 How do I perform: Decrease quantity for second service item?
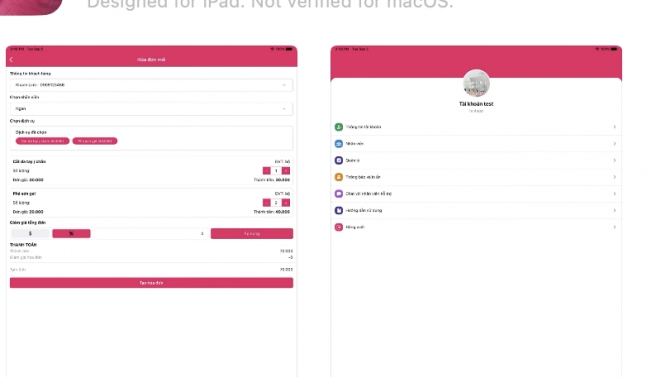pos(266,203)
